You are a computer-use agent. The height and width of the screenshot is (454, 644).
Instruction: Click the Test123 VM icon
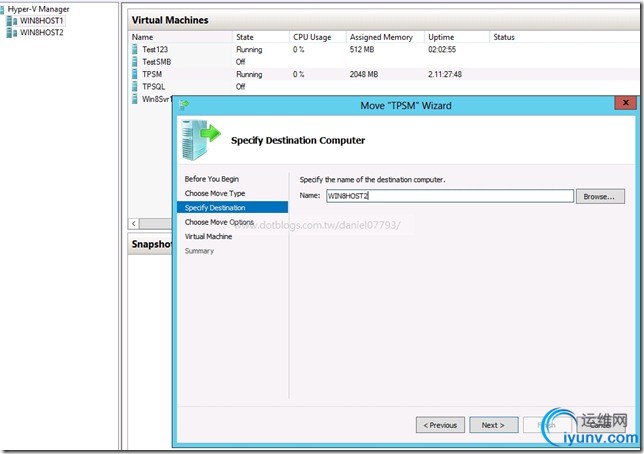135,50
